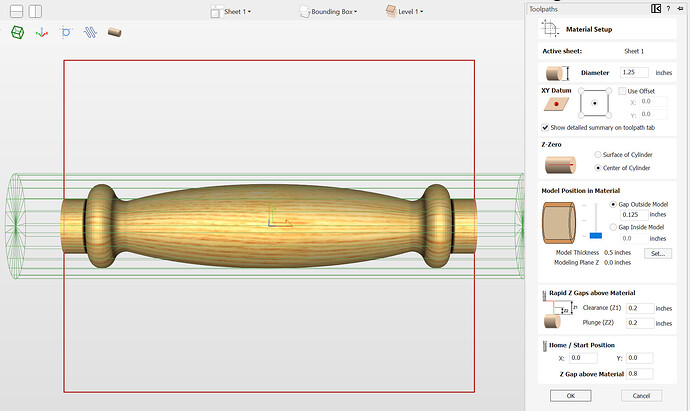Click the model position in material illustration
690x411 pixels.
click(559, 223)
